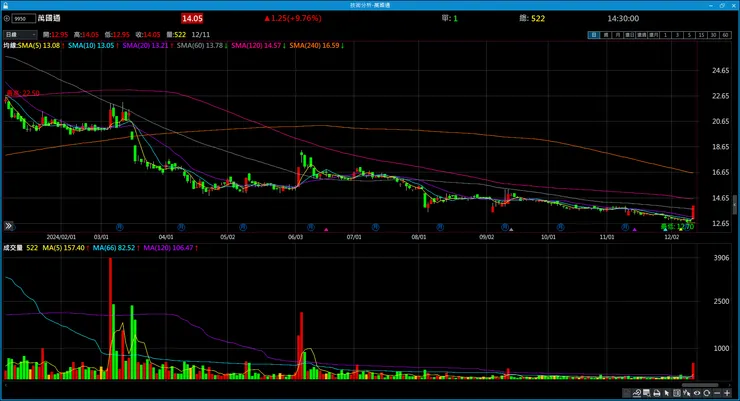
Task: Click the SMA(60) 13.78 indicator label
Action: point(200,45)
